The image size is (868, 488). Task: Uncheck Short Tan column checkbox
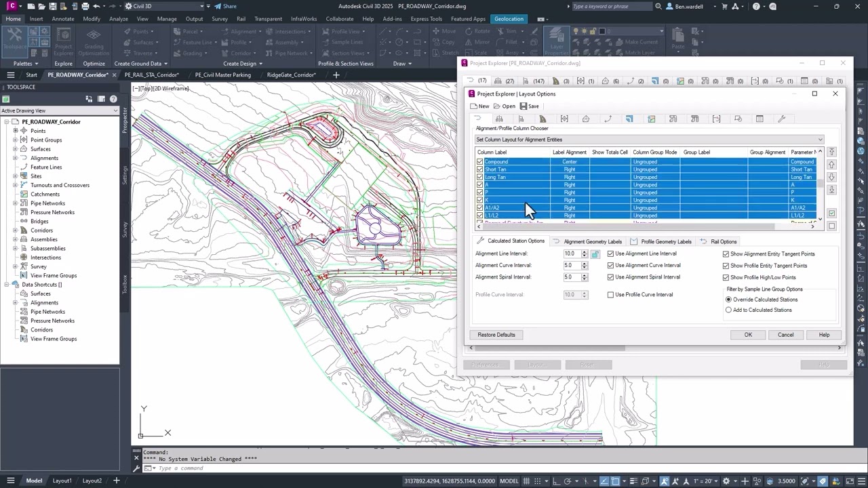point(480,169)
